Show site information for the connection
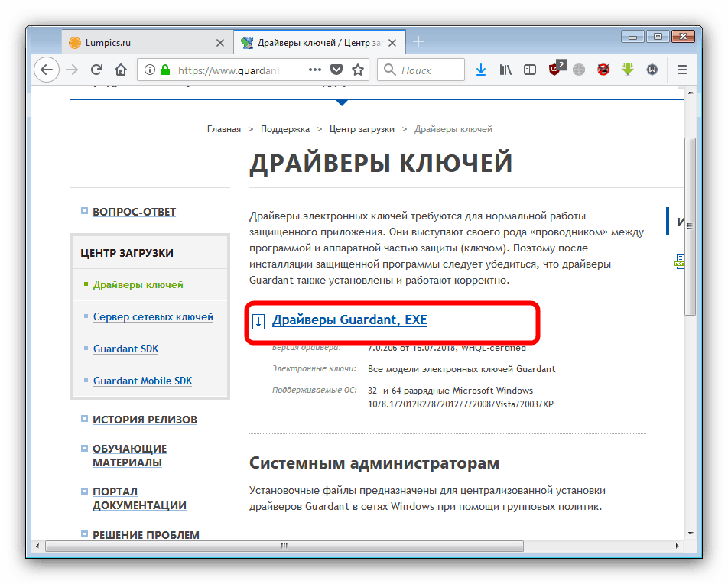This screenshot has width=728, height=584. click(150, 70)
